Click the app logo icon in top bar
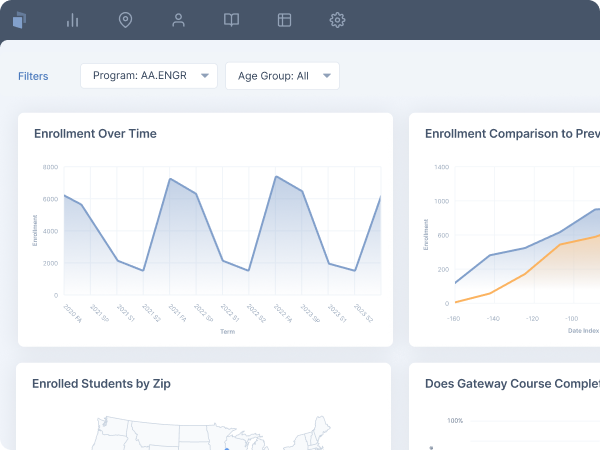This screenshot has width=600, height=450. 20,20
